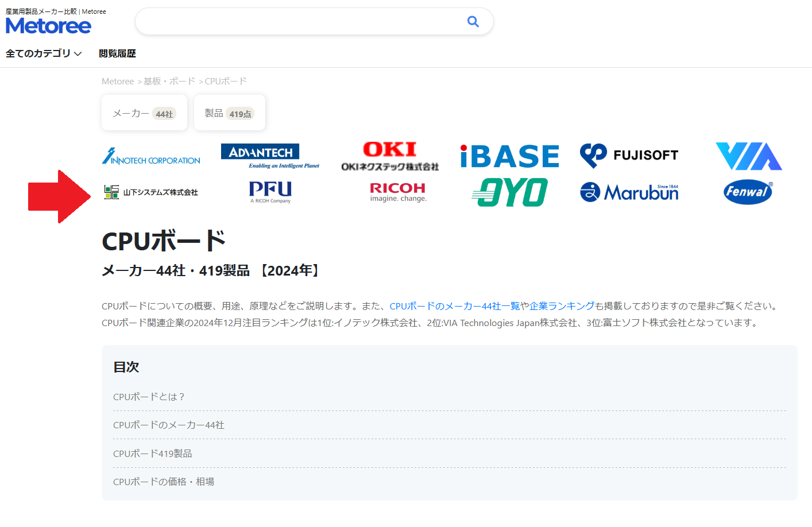The height and width of the screenshot is (527, 812).
Task: Open RICOH logo
Action: pos(398,192)
